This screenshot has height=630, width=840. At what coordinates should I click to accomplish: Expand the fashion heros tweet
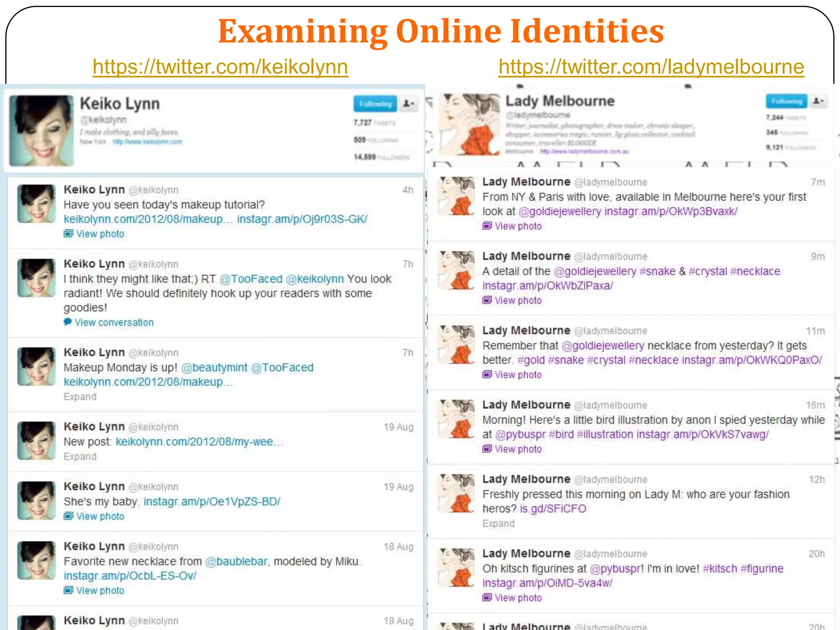tap(498, 523)
